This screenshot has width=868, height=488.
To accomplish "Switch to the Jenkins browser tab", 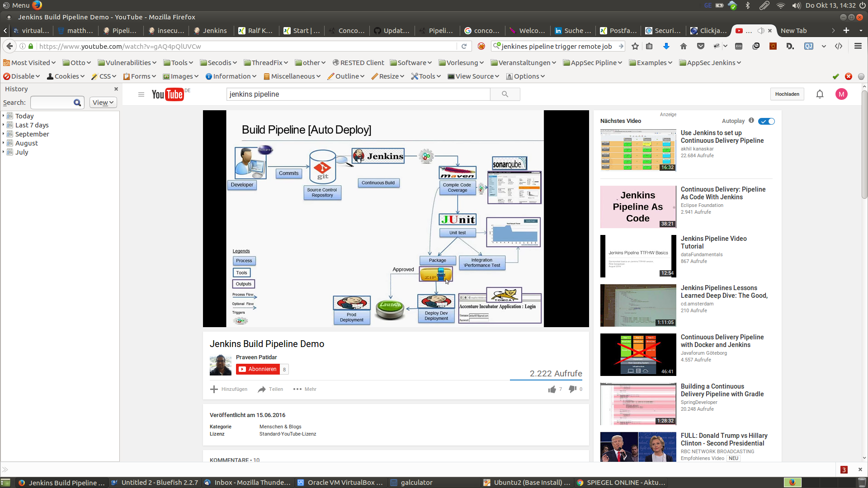I will coord(210,31).
